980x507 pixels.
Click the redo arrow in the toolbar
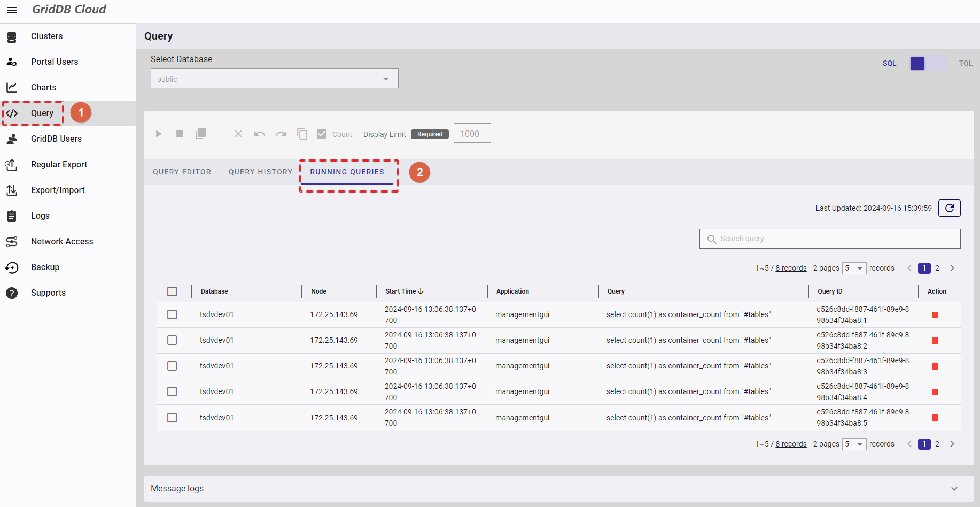pos(281,134)
